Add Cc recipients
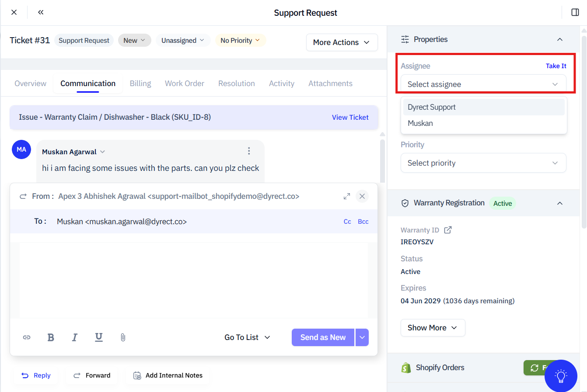Image resolution: width=587 pixels, height=392 pixels. click(x=347, y=222)
